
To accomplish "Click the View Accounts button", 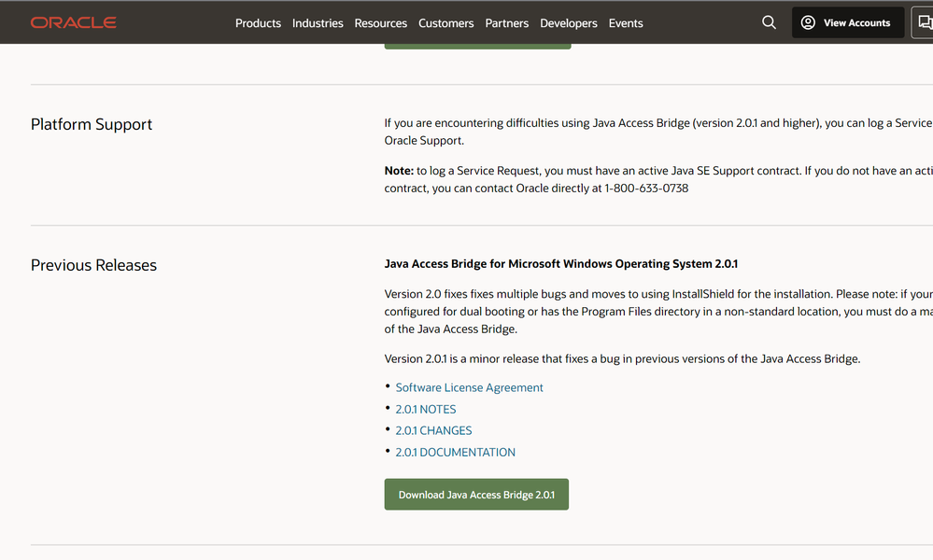I will pyautogui.click(x=847, y=22).
